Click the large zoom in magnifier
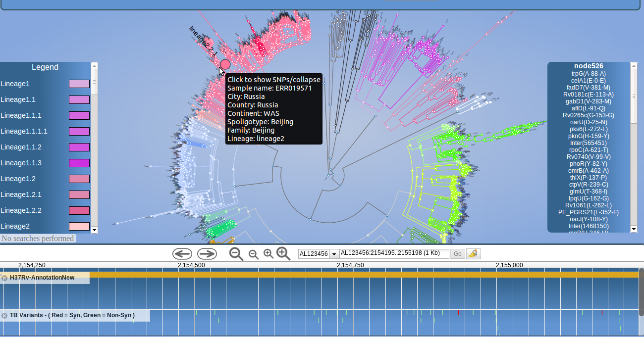 (x=283, y=253)
